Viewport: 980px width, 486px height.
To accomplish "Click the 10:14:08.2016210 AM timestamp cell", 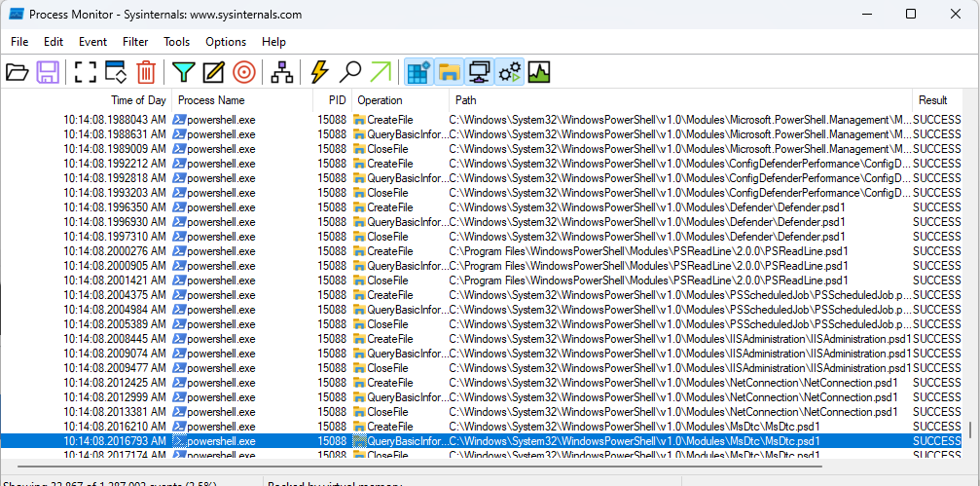I will (115, 426).
